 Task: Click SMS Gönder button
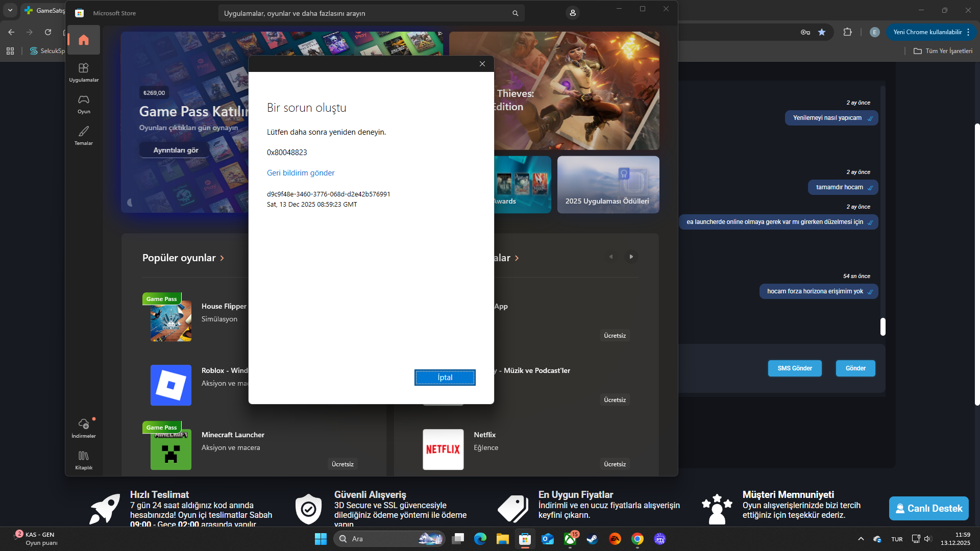point(795,368)
